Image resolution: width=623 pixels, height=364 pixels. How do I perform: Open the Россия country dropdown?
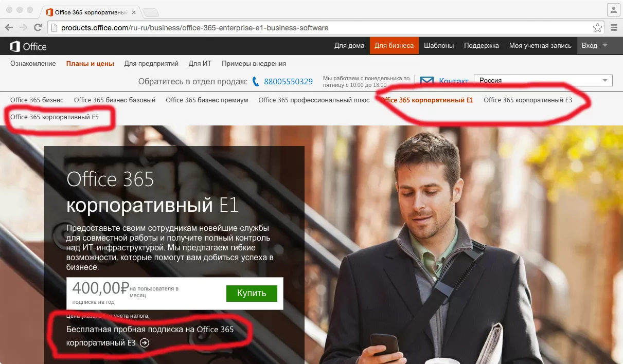coord(543,81)
